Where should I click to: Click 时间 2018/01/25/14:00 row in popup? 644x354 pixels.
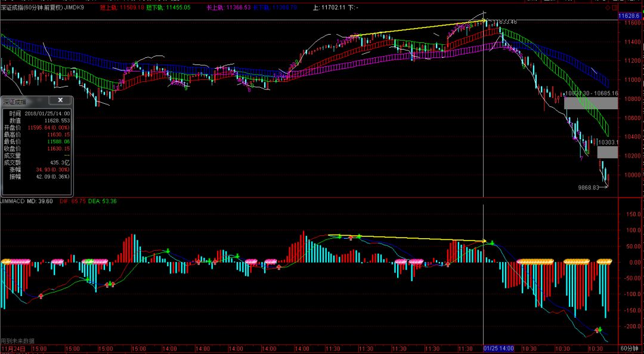tap(38, 113)
